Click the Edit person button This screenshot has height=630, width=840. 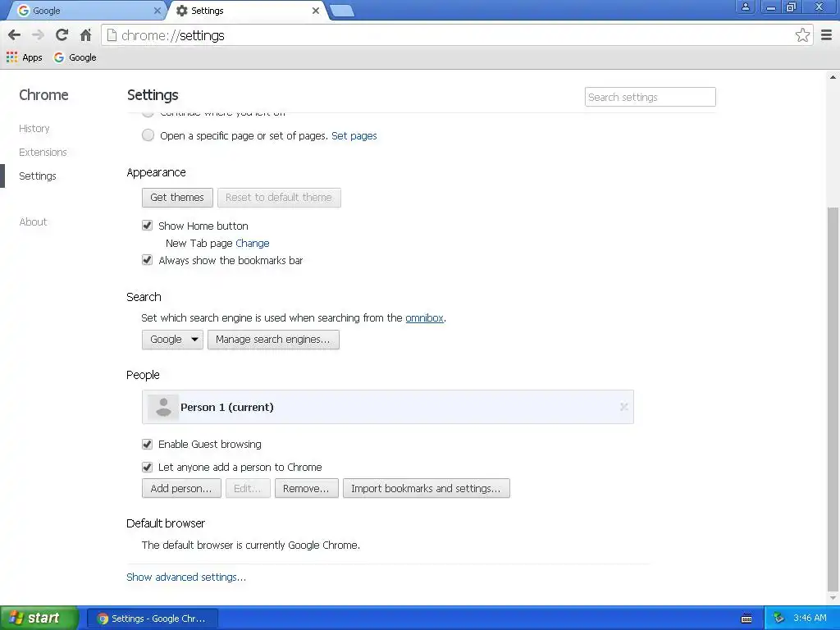pyautogui.click(x=248, y=489)
